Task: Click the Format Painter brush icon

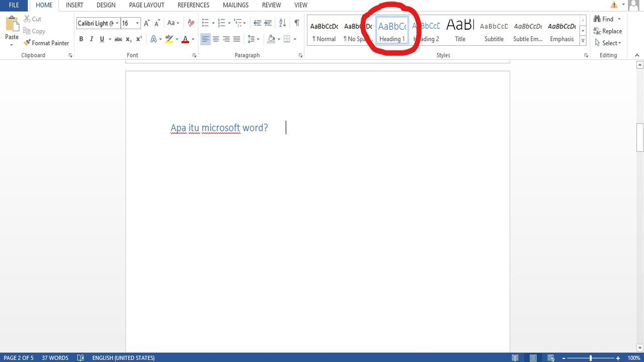Action: [27, 43]
